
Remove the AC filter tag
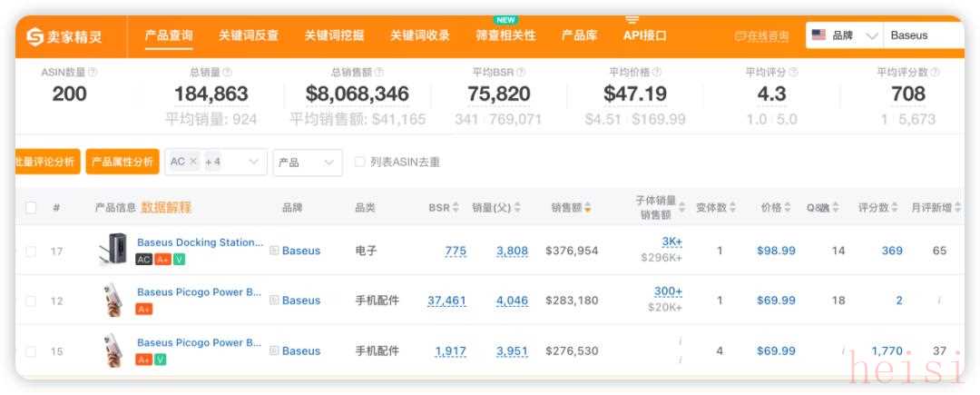[x=193, y=162]
